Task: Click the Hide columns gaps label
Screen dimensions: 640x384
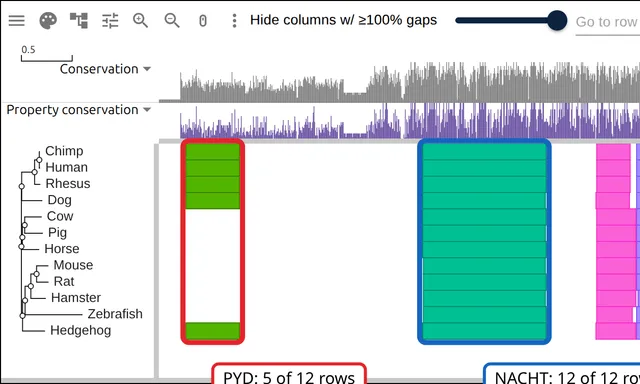Action: (x=343, y=20)
